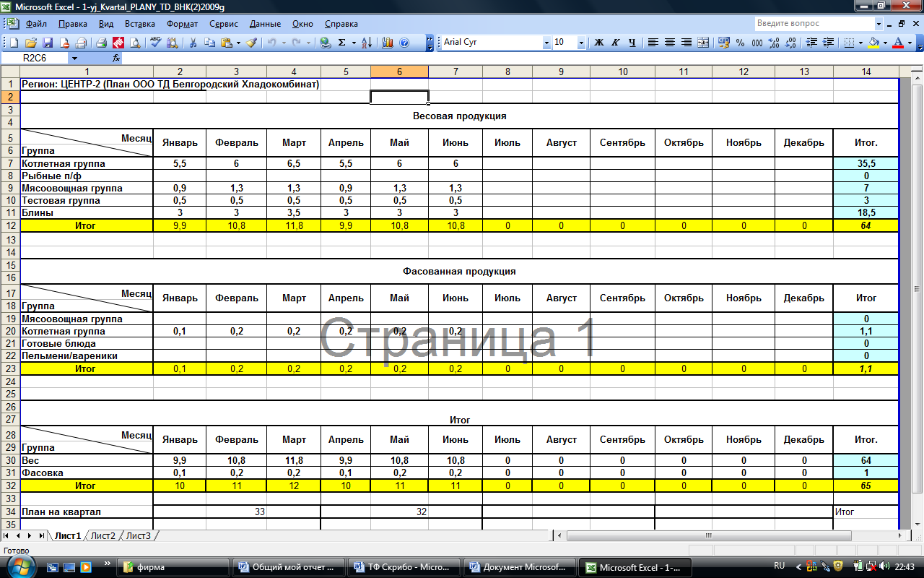Expand the font size 10 dropdown
Screen dimensions: 924x578
coord(581,43)
